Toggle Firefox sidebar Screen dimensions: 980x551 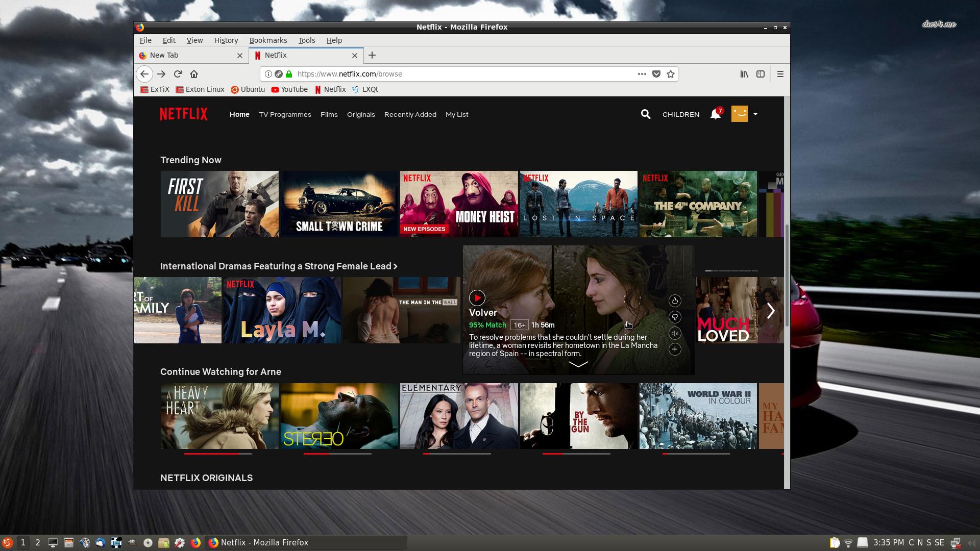(761, 74)
